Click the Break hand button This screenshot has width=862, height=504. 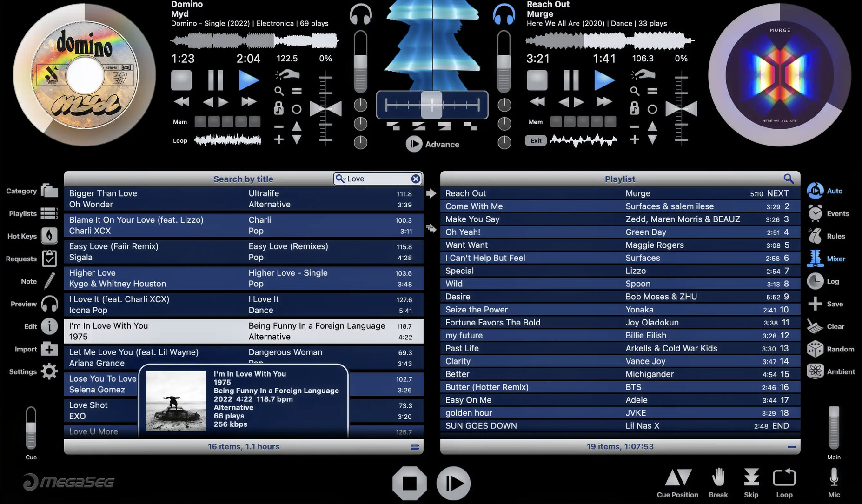click(718, 477)
